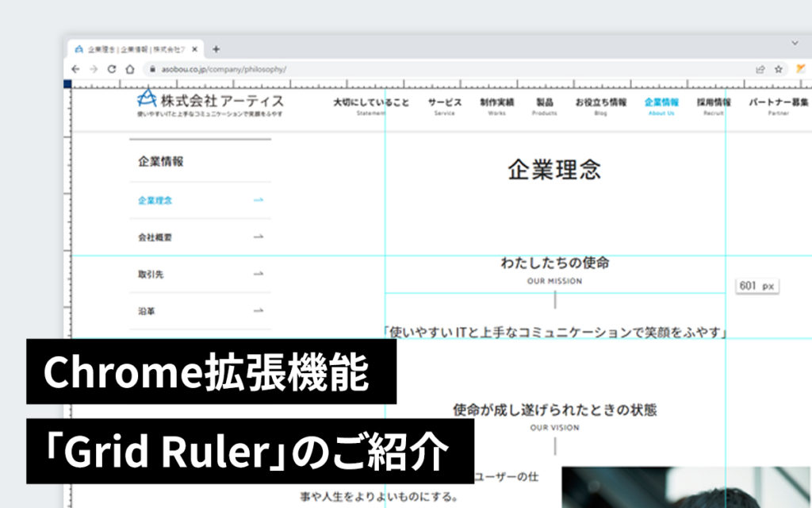Click the mission statement 使いやすいIT text
Screen dimensions: 812x508
(x=554, y=332)
